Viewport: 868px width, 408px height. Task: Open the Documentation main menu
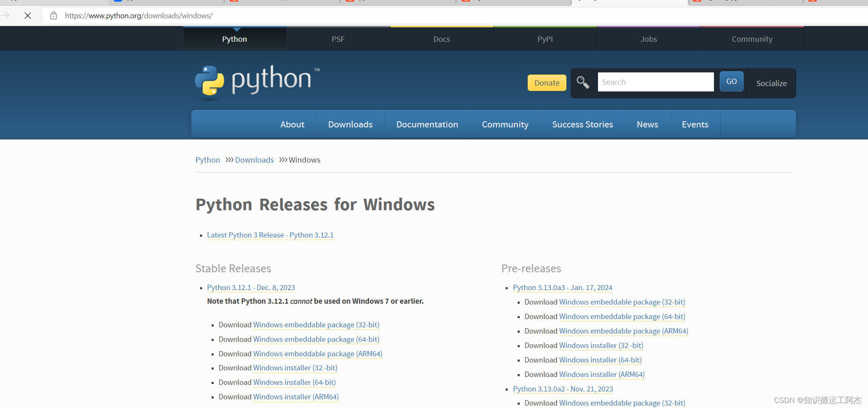(x=427, y=124)
